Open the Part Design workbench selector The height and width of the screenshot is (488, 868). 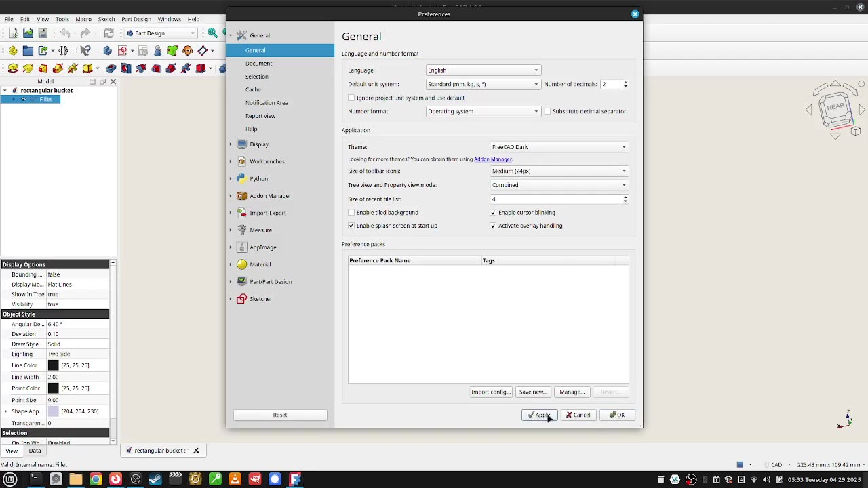tap(161, 33)
